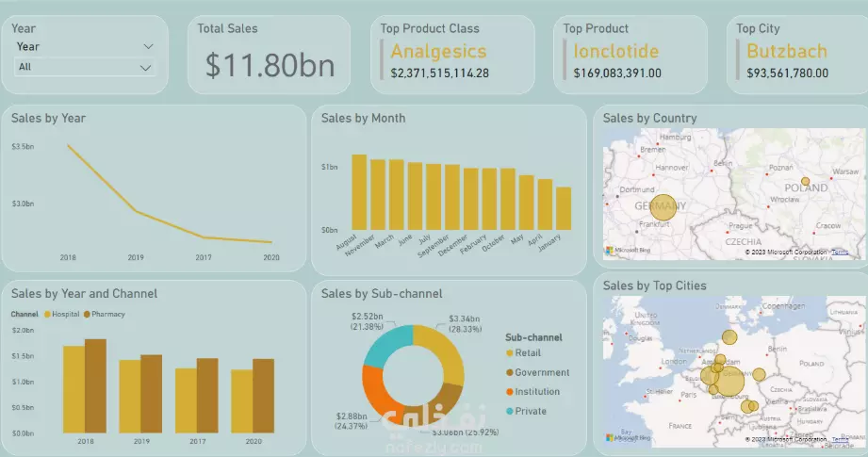868x457 pixels.
Task: Select the Poland bubble on Sales by Country map
Action: [x=806, y=182]
